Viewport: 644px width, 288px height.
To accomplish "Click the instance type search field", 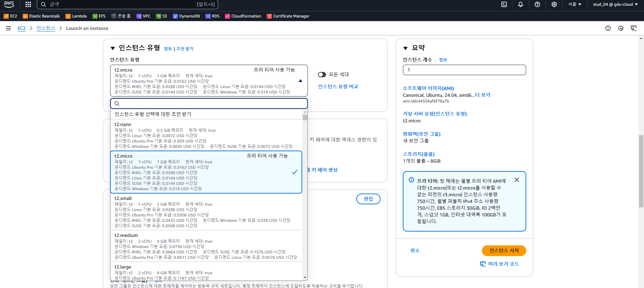I will pos(209,104).
